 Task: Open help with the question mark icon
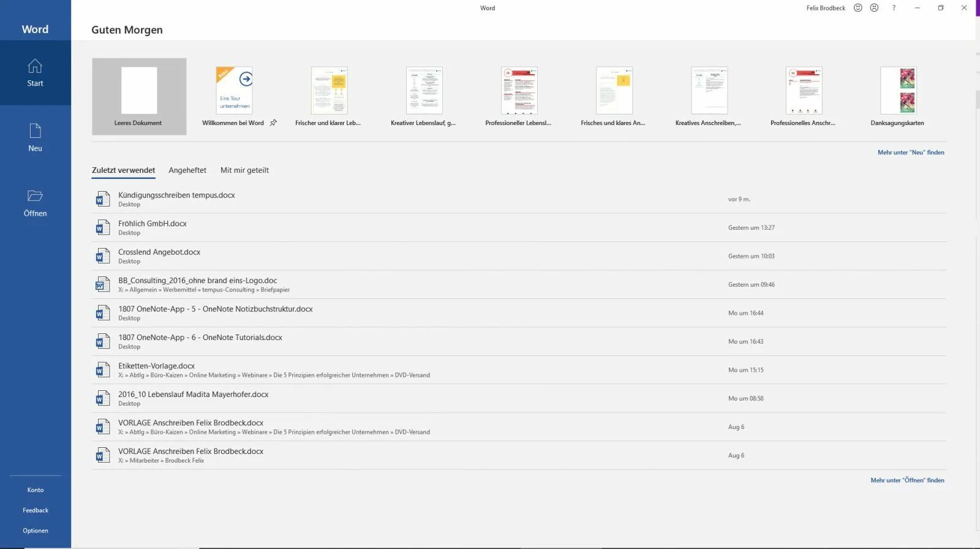[x=894, y=8]
